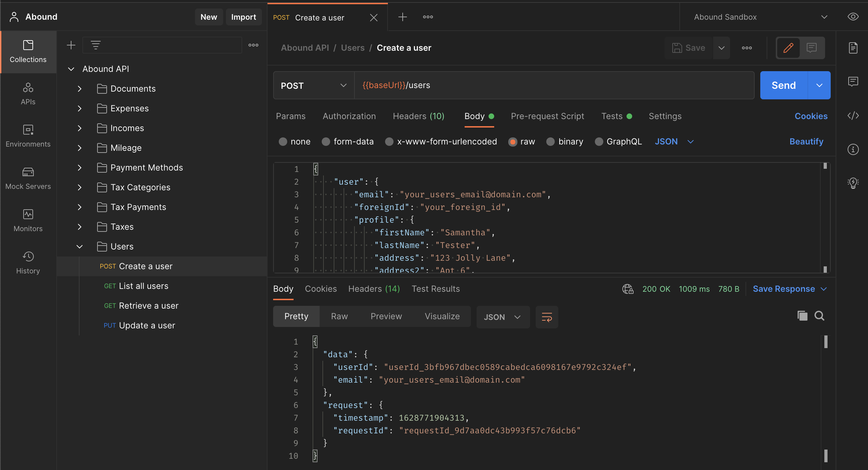Open the Save options dropdown arrow
Image resolution: width=868 pixels, height=470 pixels.
coord(722,48)
